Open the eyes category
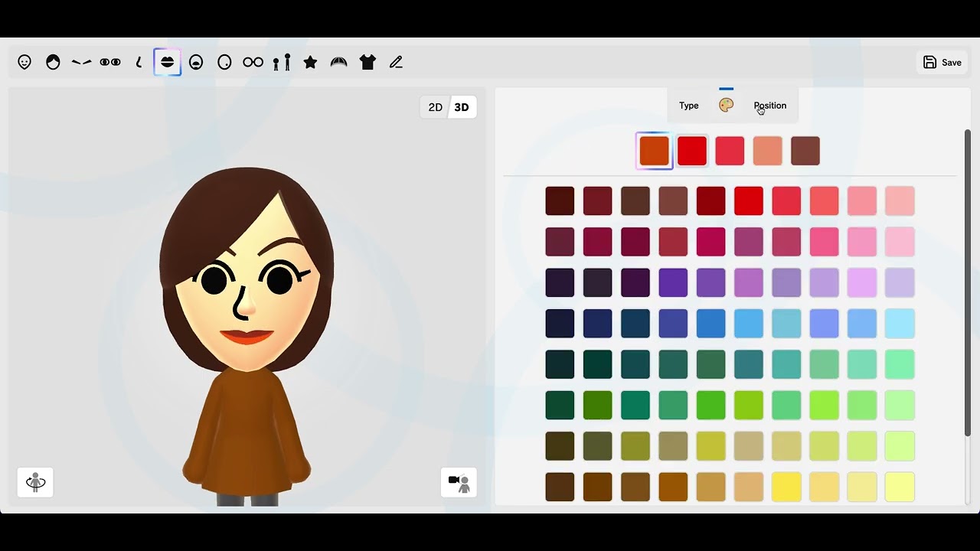Viewport: 980px width, 551px height. (110, 63)
